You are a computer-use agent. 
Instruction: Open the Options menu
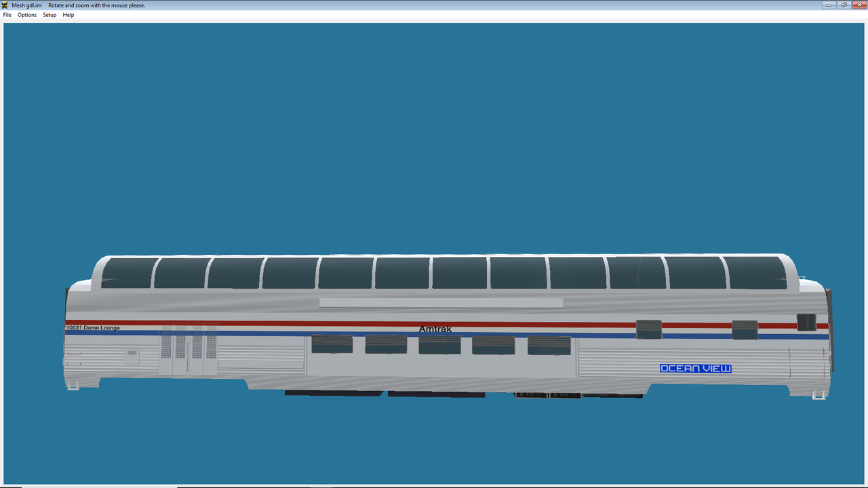pos(27,15)
